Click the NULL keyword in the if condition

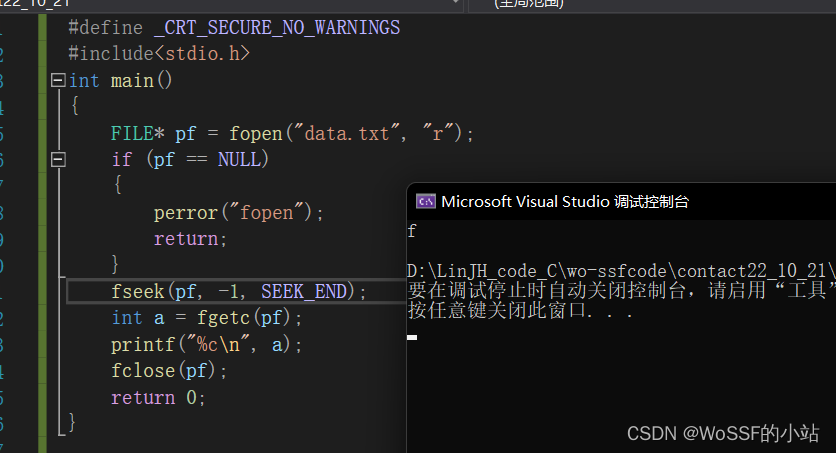239,159
